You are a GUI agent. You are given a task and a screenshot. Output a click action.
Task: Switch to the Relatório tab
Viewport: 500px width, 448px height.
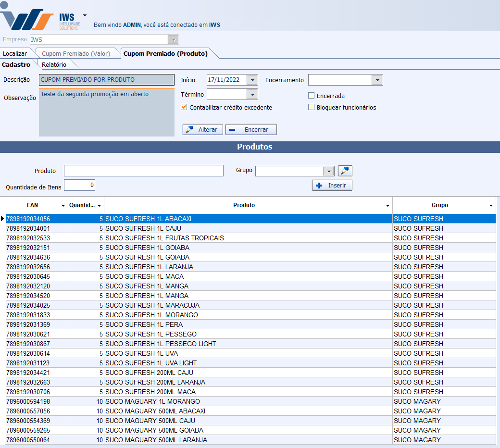54,64
